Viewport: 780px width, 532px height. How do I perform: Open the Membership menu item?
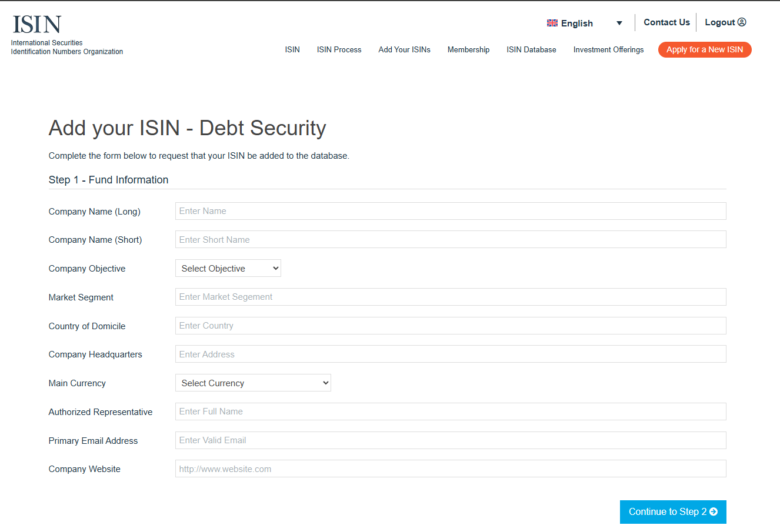[x=469, y=50]
